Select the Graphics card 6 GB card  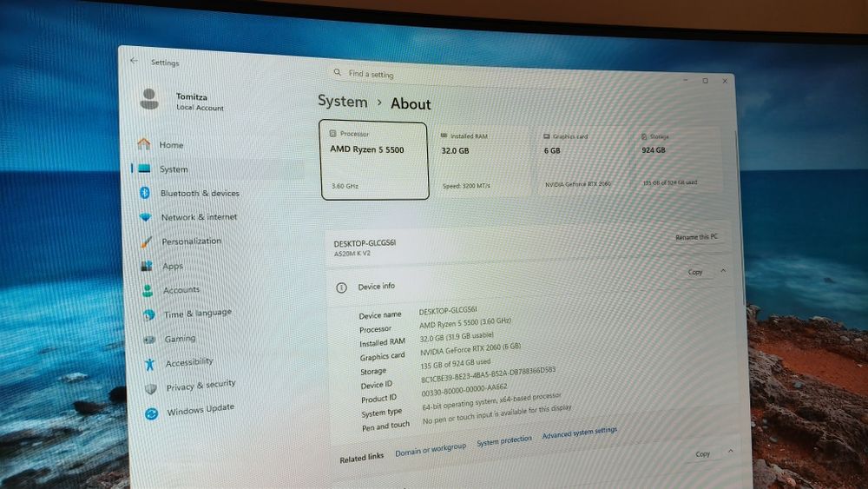(x=583, y=162)
